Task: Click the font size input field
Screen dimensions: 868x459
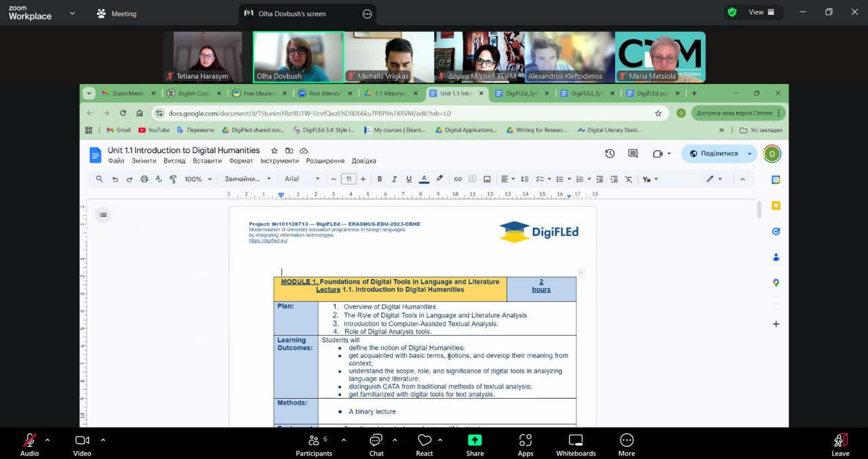Action: click(x=349, y=179)
